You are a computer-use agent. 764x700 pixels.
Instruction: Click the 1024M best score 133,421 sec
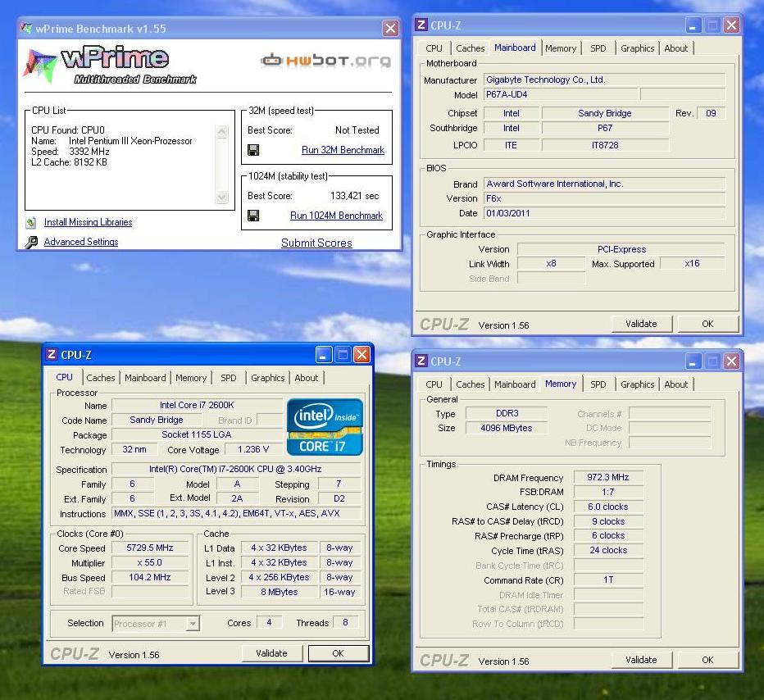click(354, 196)
